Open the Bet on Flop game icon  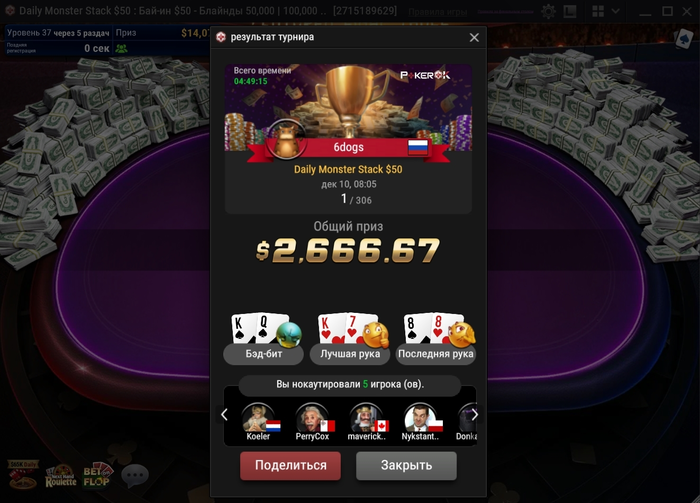coord(98,475)
